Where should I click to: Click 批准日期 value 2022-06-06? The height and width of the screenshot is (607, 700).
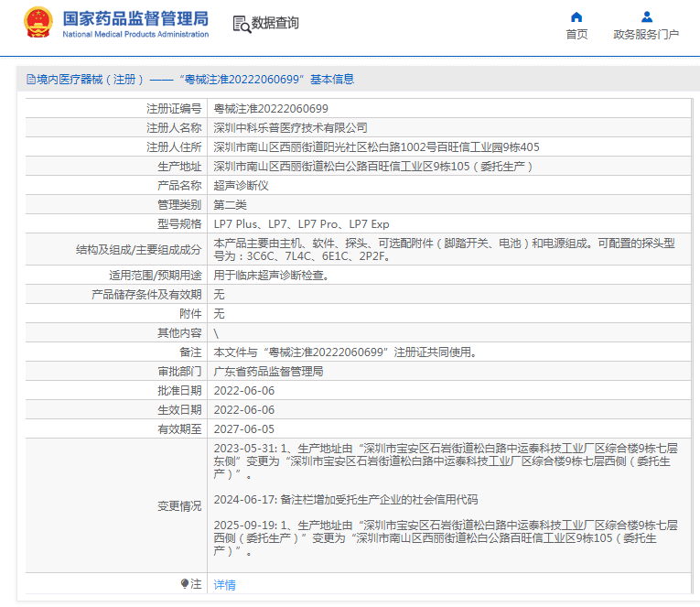[x=243, y=390]
